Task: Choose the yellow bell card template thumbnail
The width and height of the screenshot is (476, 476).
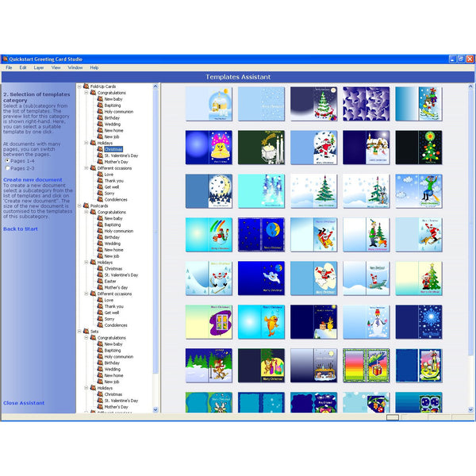Action: coord(209,147)
